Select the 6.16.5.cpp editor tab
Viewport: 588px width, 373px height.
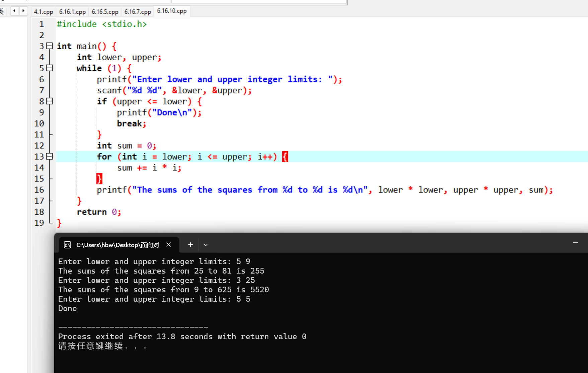click(x=105, y=12)
